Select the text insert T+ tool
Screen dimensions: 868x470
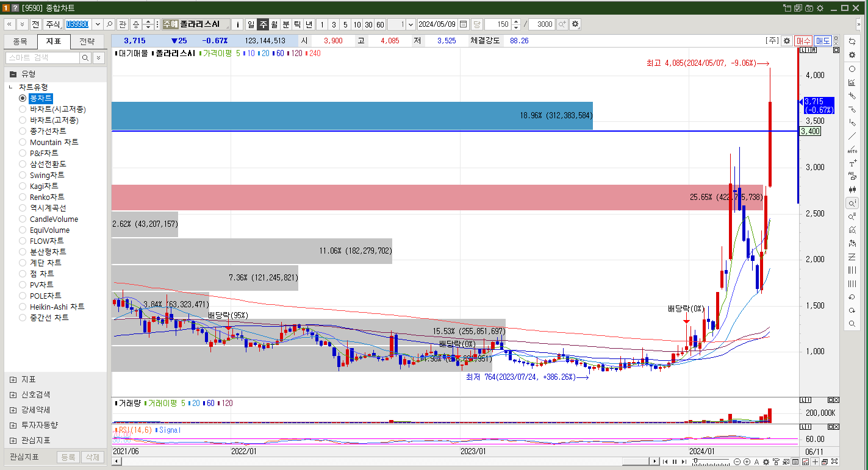(x=852, y=163)
